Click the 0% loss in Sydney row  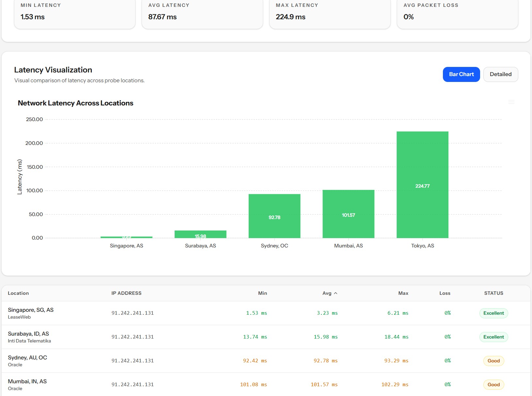(447, 361)
